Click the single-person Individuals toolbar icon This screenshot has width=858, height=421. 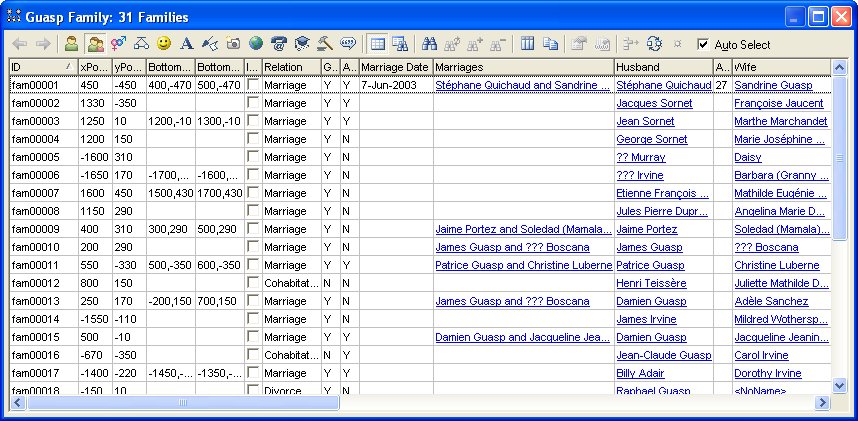(x=71, y=44)
